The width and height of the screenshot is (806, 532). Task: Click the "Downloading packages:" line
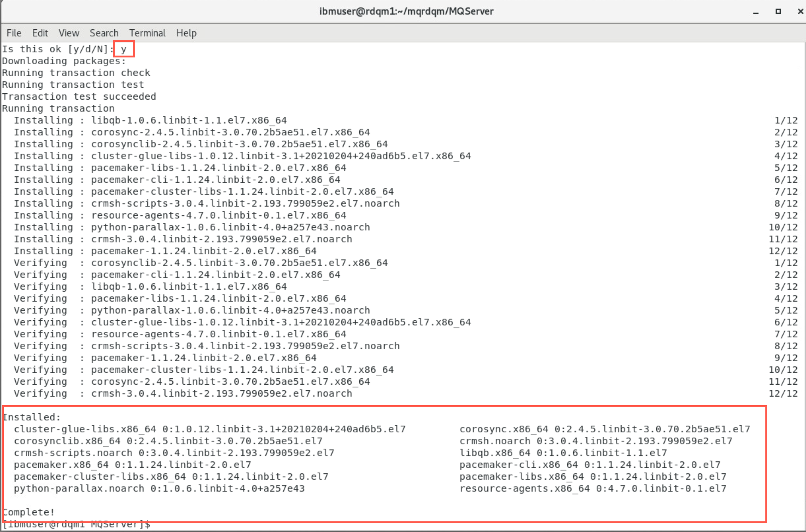coord(64,61)
